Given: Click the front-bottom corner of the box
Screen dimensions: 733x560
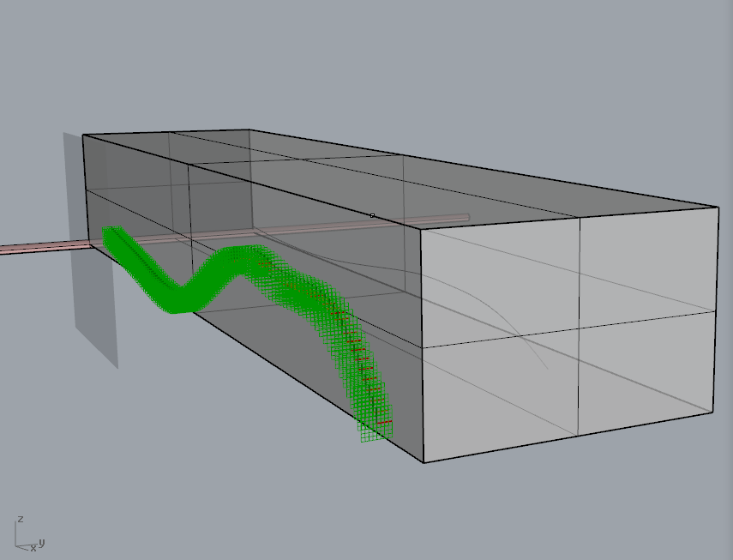Looking at the screenshot, I should click(x=423, y=463).
